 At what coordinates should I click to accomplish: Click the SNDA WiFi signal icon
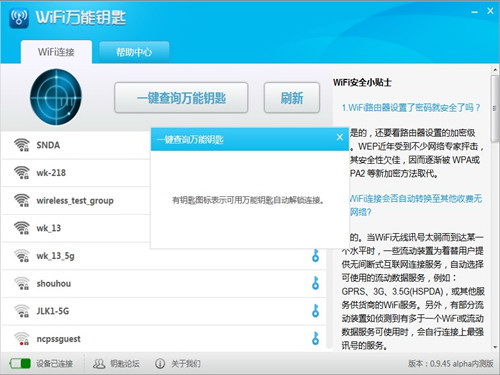[22, 145]
